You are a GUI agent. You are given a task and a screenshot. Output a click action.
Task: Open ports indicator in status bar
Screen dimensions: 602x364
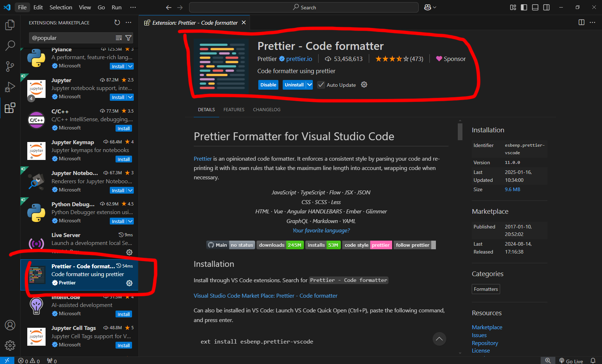(52, 361)
